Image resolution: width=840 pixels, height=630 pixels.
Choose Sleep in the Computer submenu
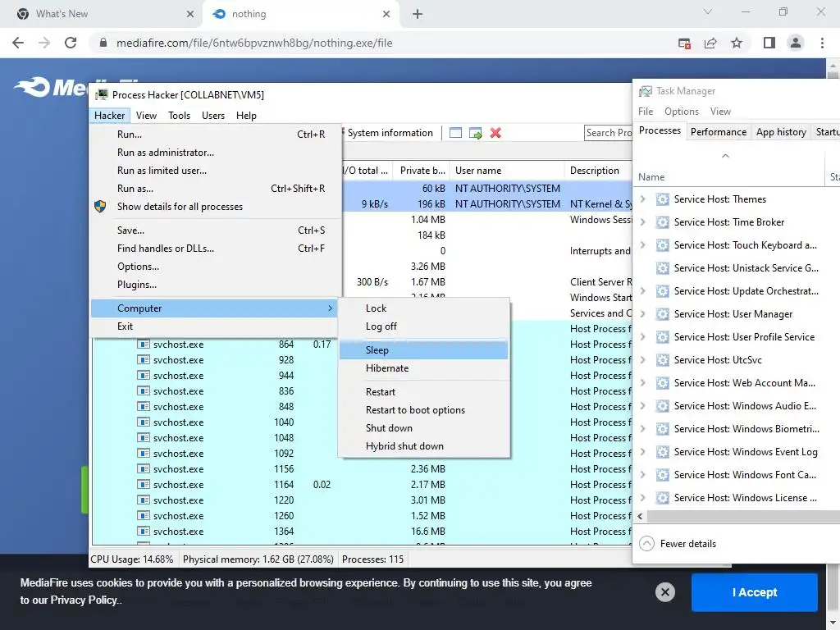click(424, 350)
